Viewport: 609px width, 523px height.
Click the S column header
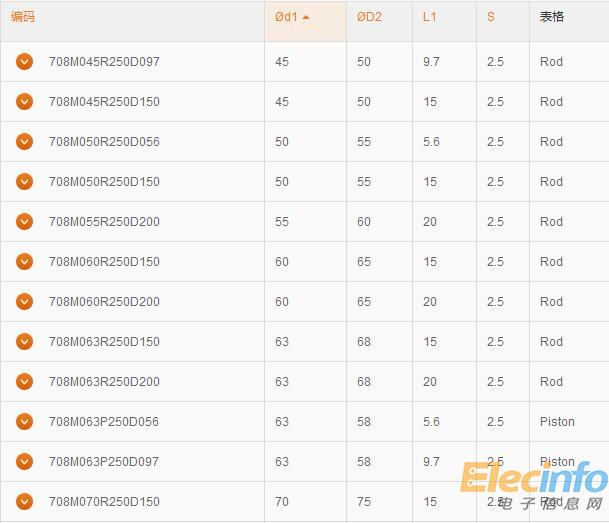click(x=491, y=17)
